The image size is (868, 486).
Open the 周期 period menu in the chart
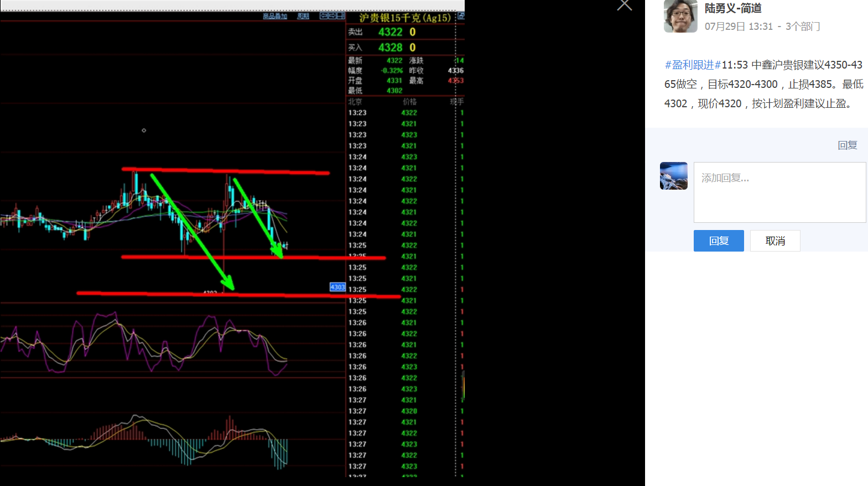(303, 16)
